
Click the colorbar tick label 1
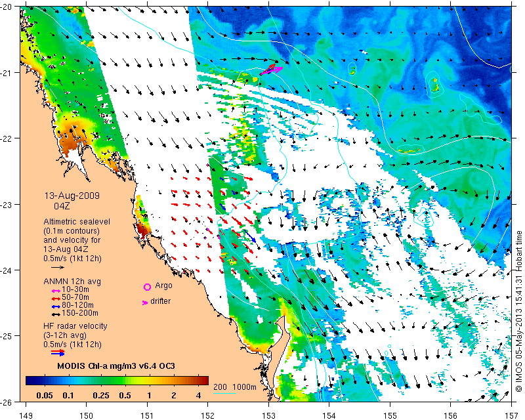pyautogui.click(x=150, y=396)
